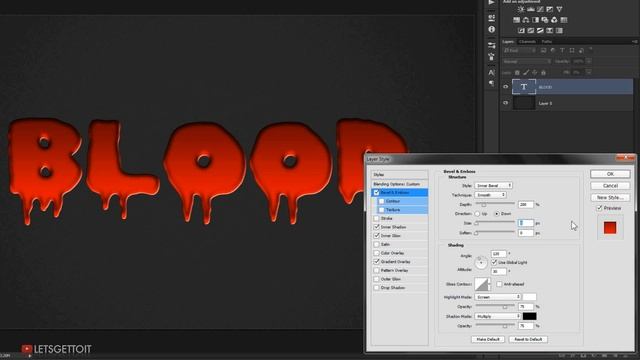This screenshot has width=640, height=360.
Task: Open the Shadow Mode dropdown
Action: click(x=498, y=316)
